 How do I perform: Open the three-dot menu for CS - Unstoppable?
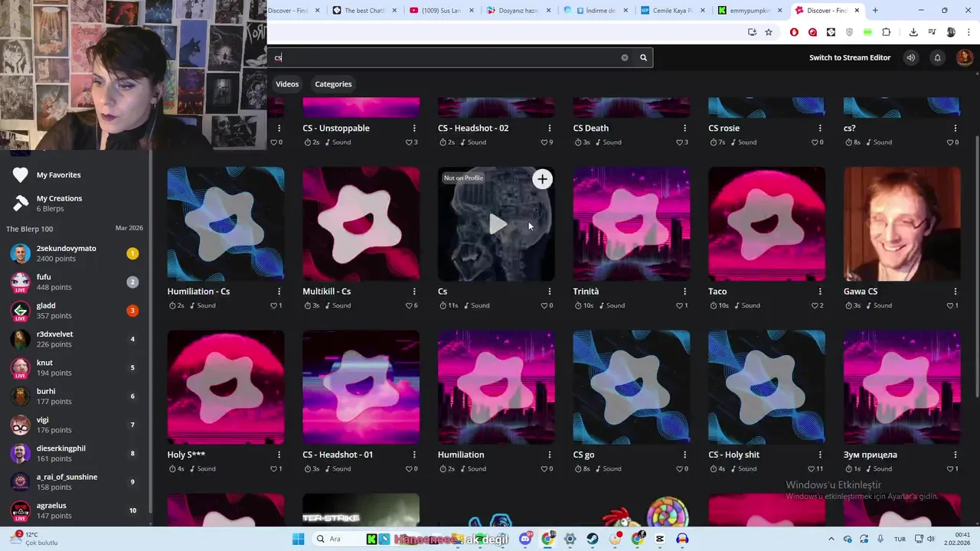pos(414,129)
